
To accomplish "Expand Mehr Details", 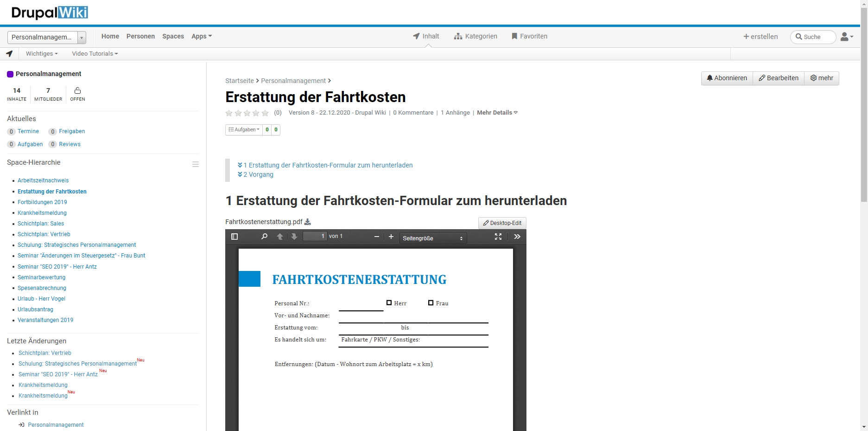I will (x=497, y=113).
